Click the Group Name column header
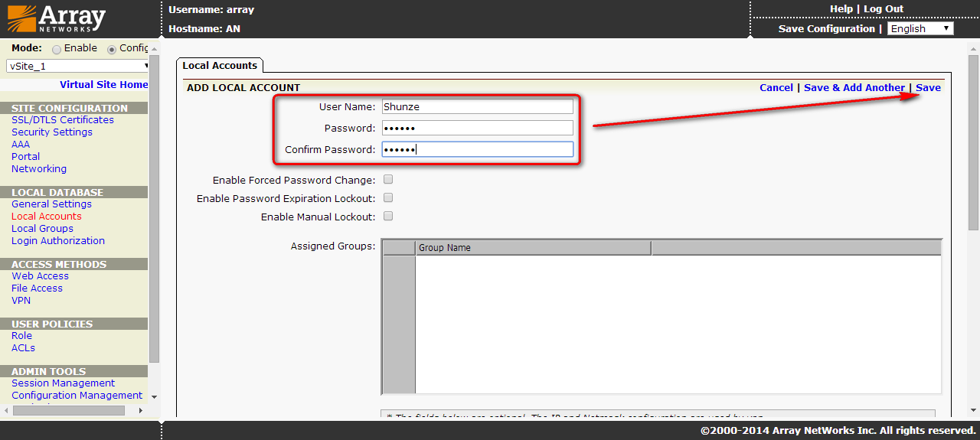Screen dimensions: 980x440 [533, 248]
